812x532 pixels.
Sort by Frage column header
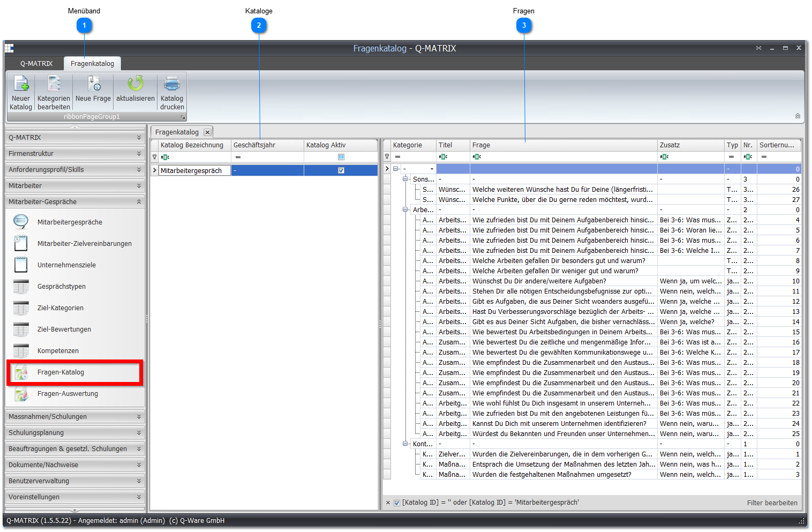click(x=563, y=145)
